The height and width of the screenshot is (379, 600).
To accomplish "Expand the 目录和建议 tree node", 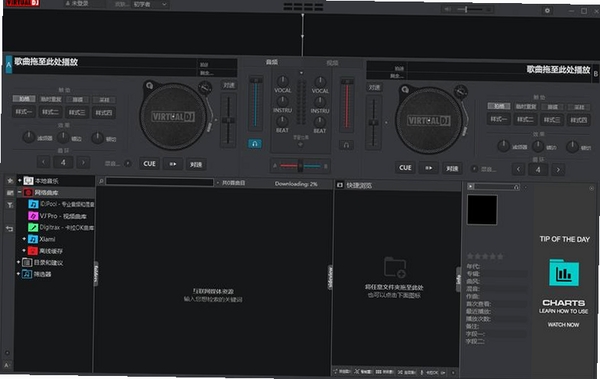I will click(x=18, y=263).
